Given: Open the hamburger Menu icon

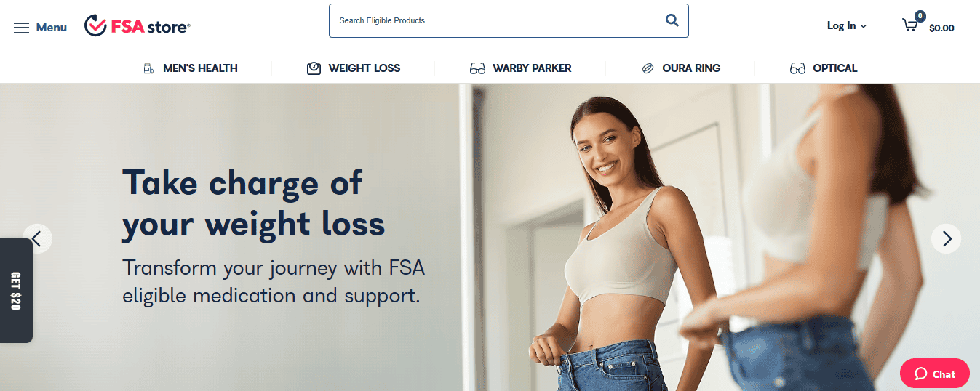Looking at the screenshot, I should 21,28.
